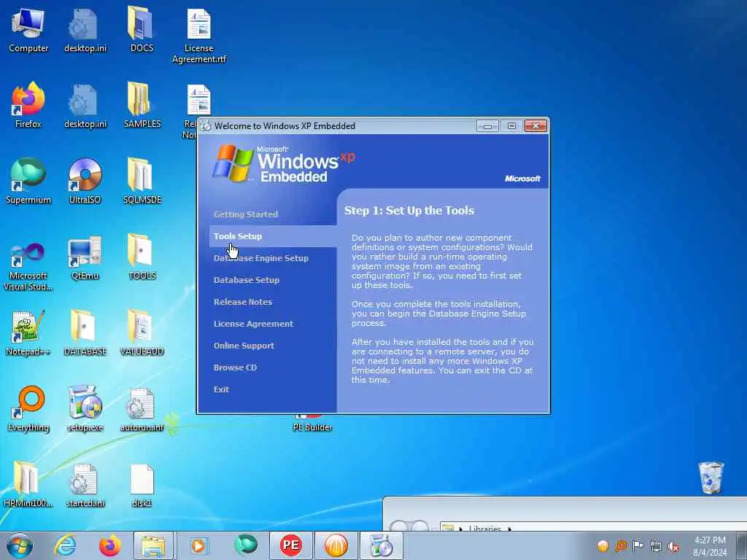Open the HPMini100 folder icon

point(28,484)
